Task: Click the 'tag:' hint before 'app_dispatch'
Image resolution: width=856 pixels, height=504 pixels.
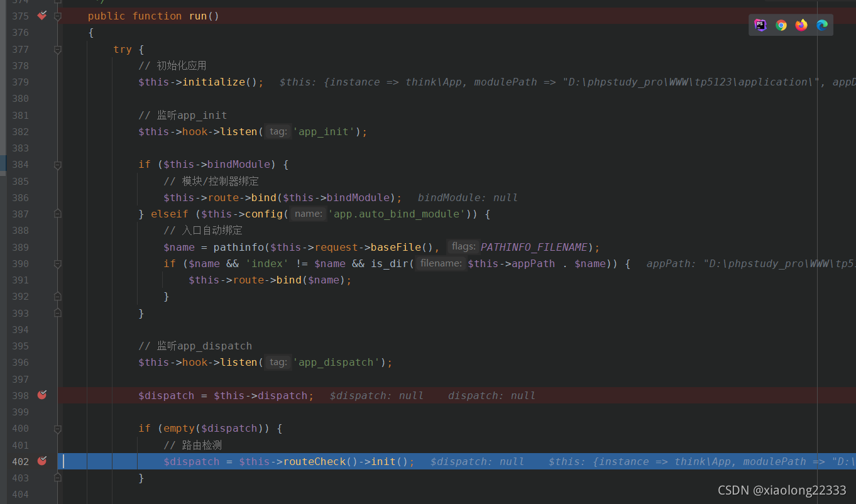Action: (x=277, y=362)
